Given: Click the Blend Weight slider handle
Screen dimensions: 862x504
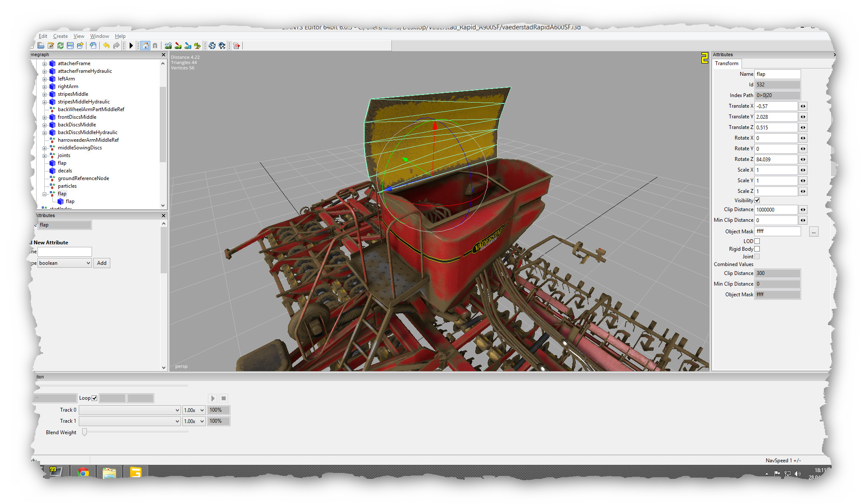Looking at the screenshot, I should 85,432.
